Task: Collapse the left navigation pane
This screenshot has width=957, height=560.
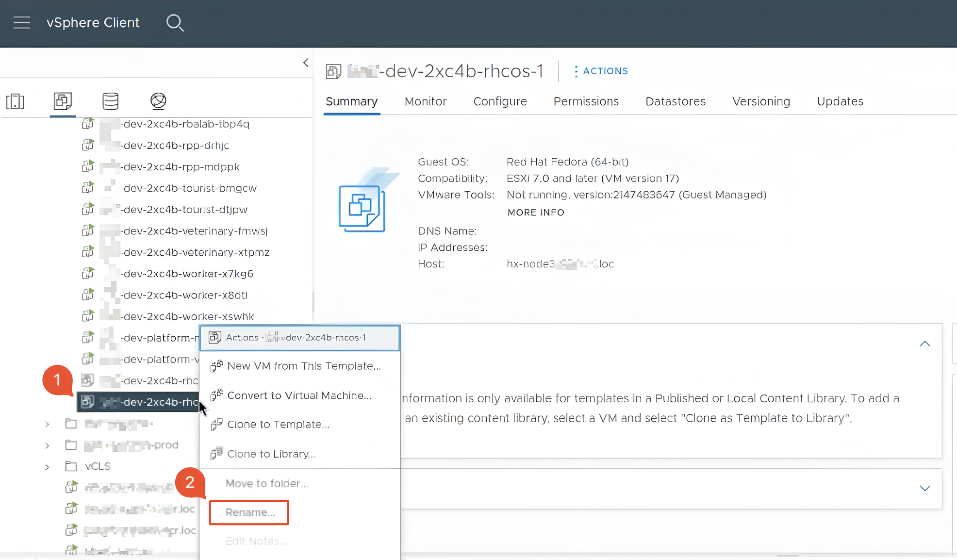Action: tap(306, 63)
